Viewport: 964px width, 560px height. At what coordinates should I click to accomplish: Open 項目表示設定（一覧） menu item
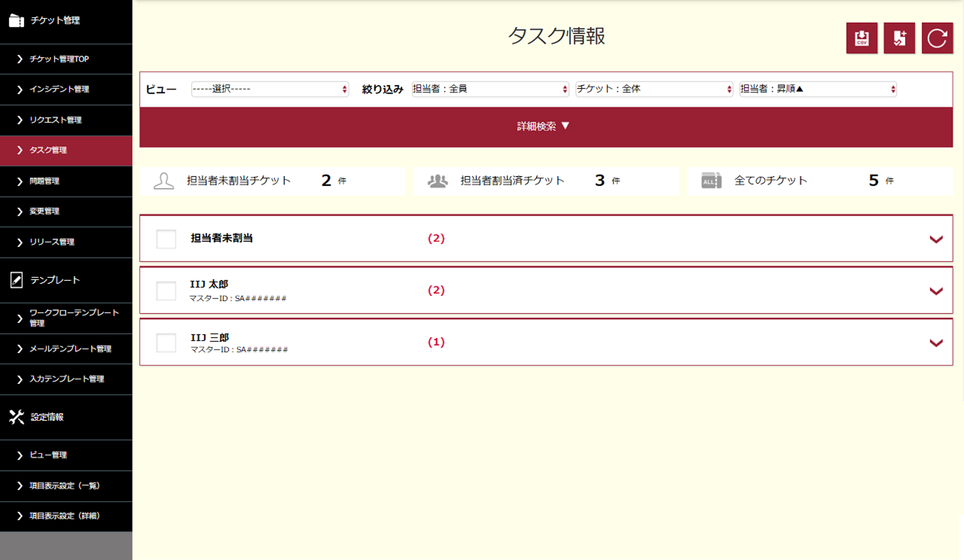tap(66, 486)
